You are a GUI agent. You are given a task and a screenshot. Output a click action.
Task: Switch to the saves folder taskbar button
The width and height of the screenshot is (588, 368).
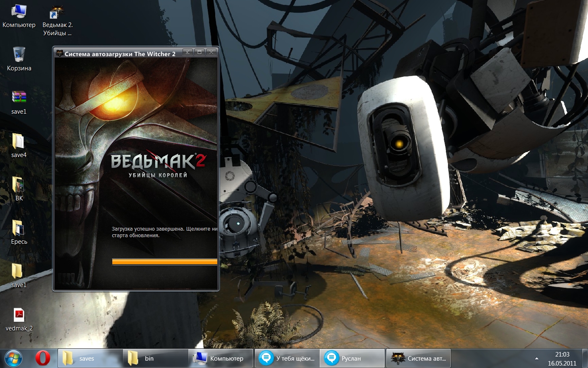click(90, 358)
